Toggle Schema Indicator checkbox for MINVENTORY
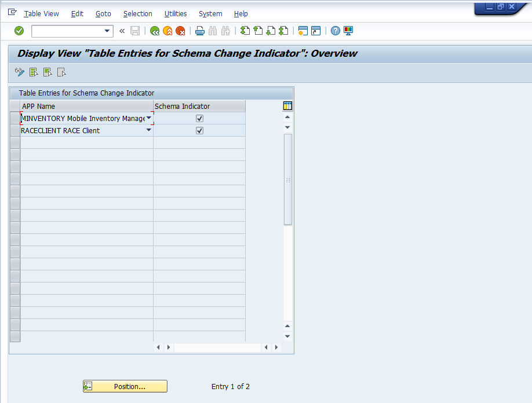The image size is (532, 403). tap(199, 118)
